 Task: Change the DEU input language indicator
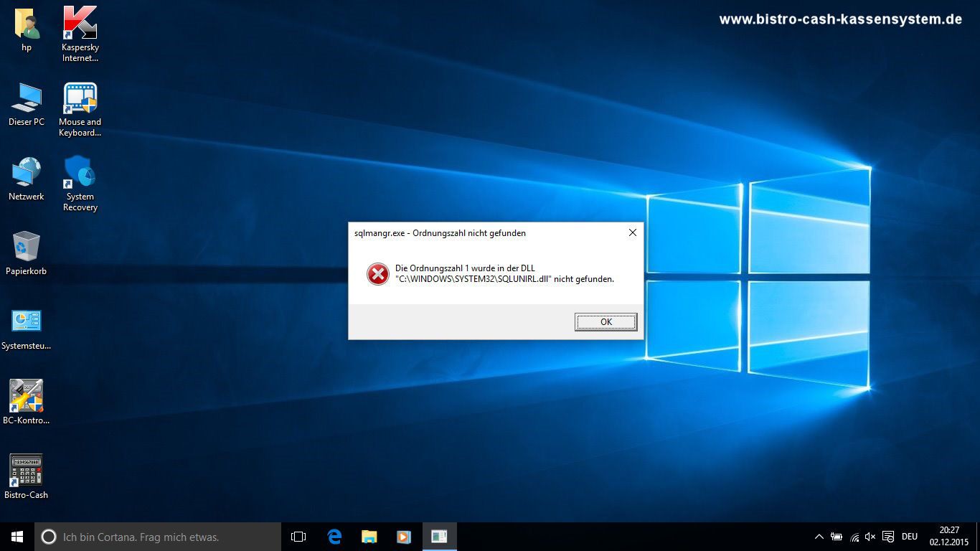[910, 537]
